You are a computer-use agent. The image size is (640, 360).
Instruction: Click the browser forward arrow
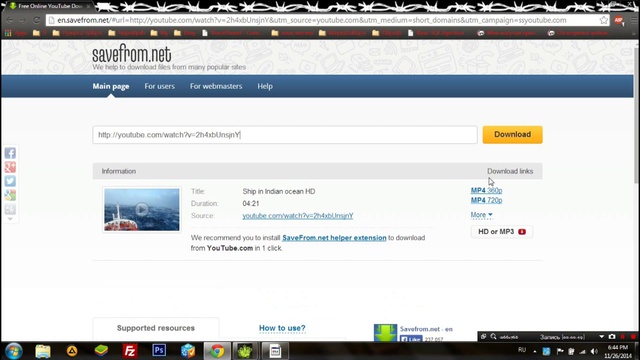[22, 20]
